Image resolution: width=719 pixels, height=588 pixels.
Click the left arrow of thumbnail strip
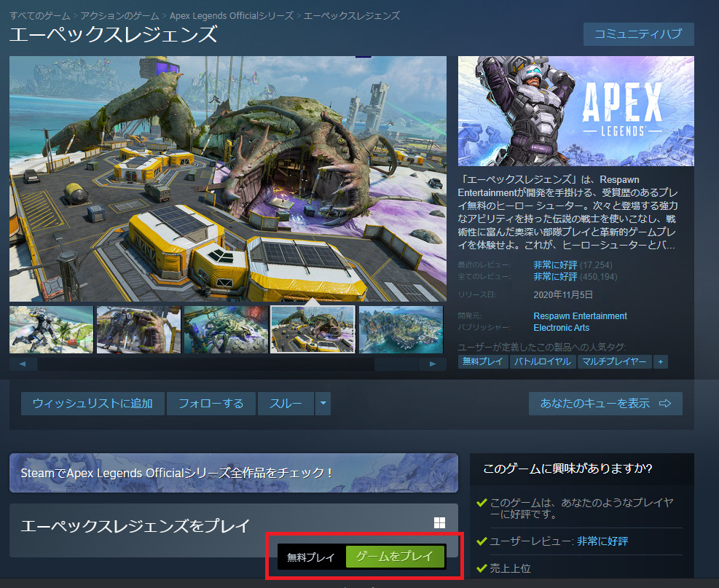(23, 364)
